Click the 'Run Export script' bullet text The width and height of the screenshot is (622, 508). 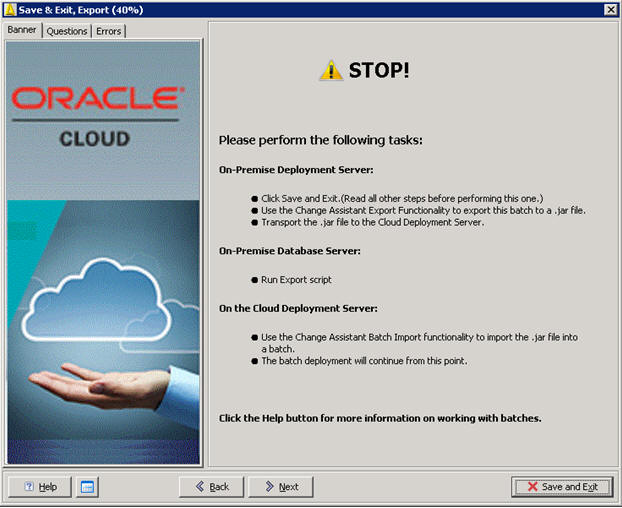(x=296, y=280)
